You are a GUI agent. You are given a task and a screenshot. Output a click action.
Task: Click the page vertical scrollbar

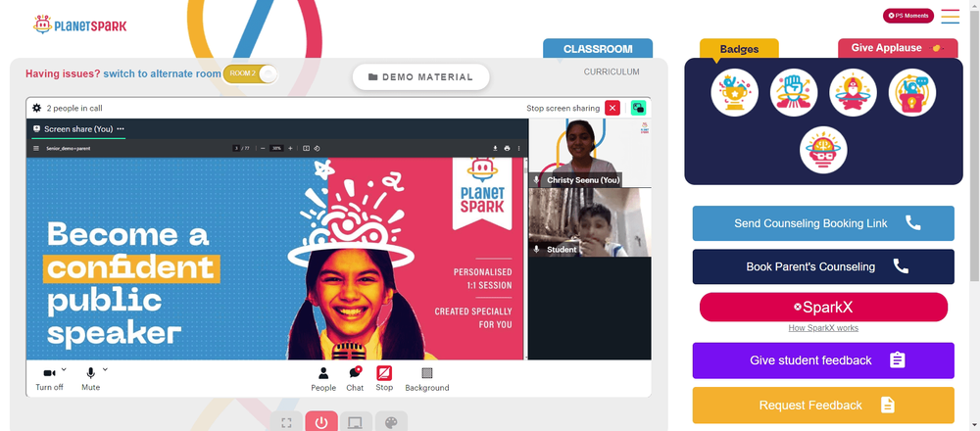point(975,144)
